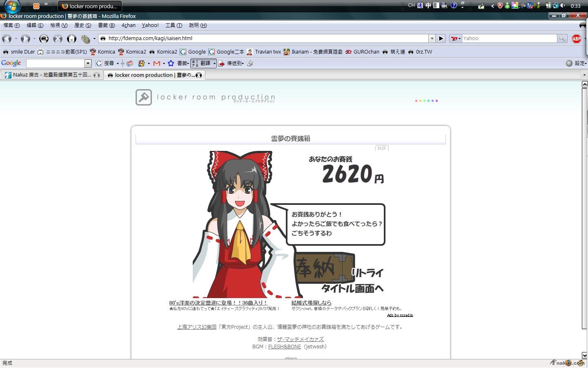Screen dimensions: 588x368
Task: Click the browser Back arrow
Action: pos(7,38)
